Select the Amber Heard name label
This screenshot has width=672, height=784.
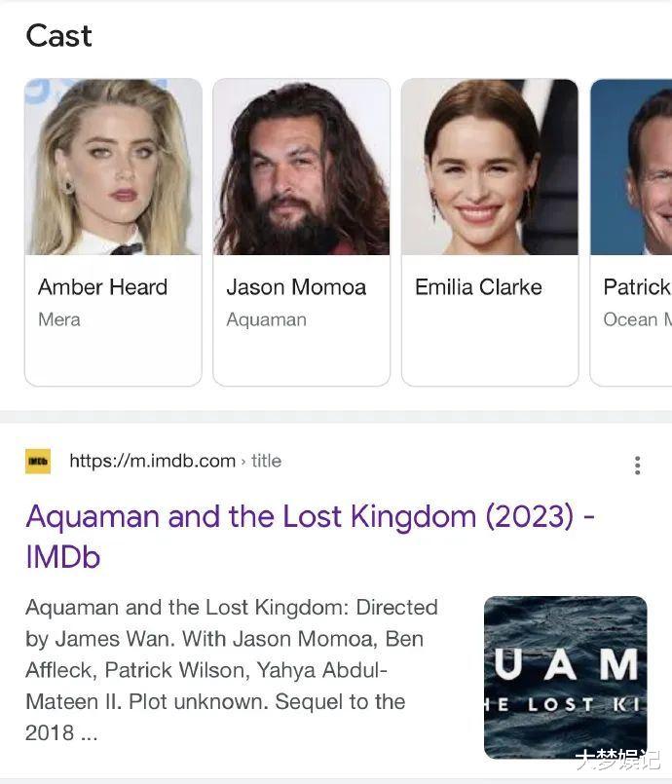click(x=102, y=287)
